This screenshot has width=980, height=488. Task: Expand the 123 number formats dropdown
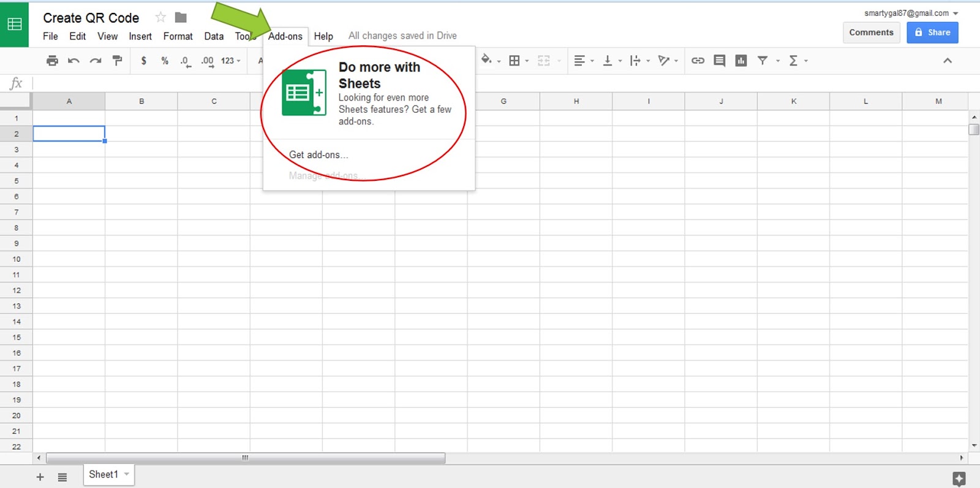(x=231, y=61)
